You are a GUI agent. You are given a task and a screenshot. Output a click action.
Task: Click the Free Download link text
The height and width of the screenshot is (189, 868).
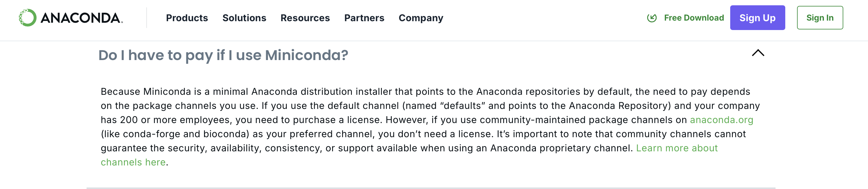click(x=694, y=18)
